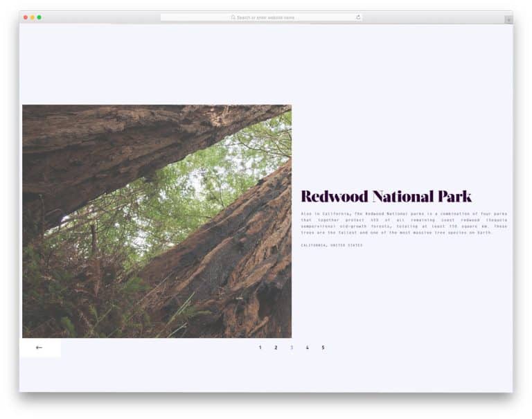532x419 pixels.
Task: Minimize window using the yellow button
Action: (x=33, y=17)
